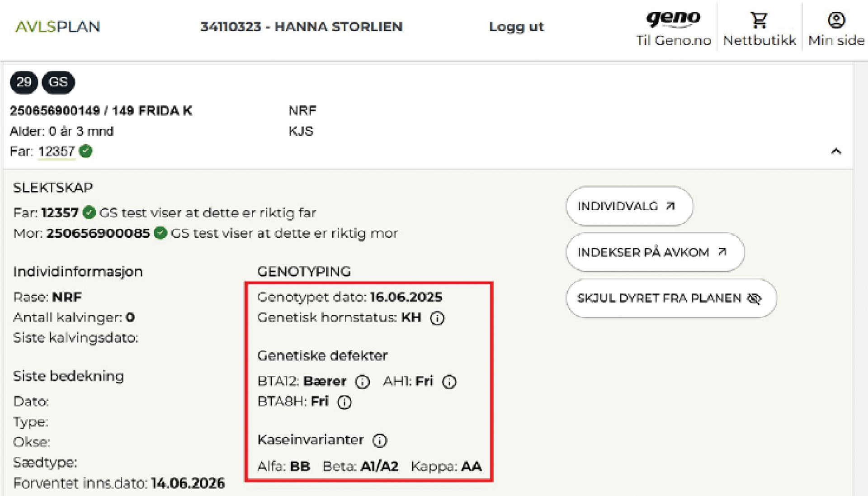This screenshot has height=496, width=868.
Task: Open the Min side profile icon
Action: (836, 20)
